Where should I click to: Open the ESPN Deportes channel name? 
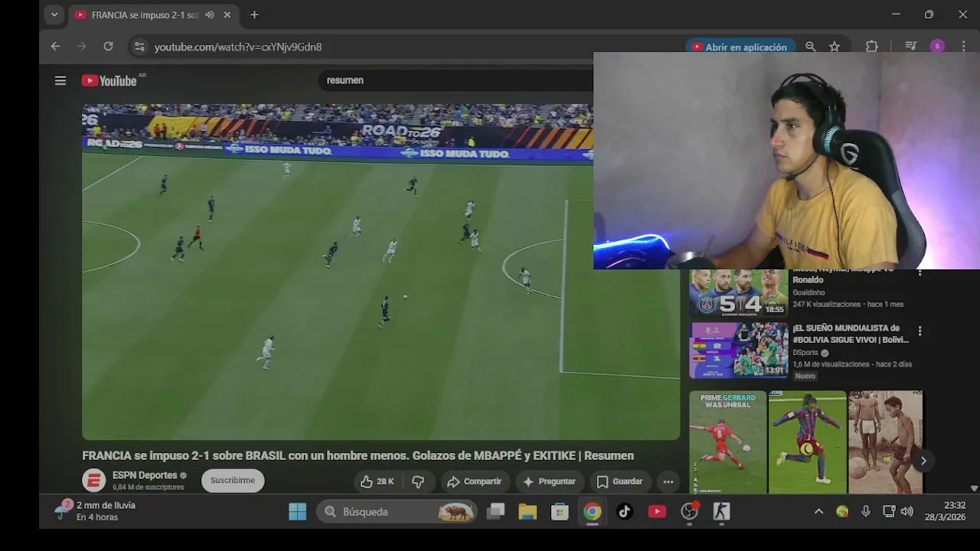[x=145, y=475]
